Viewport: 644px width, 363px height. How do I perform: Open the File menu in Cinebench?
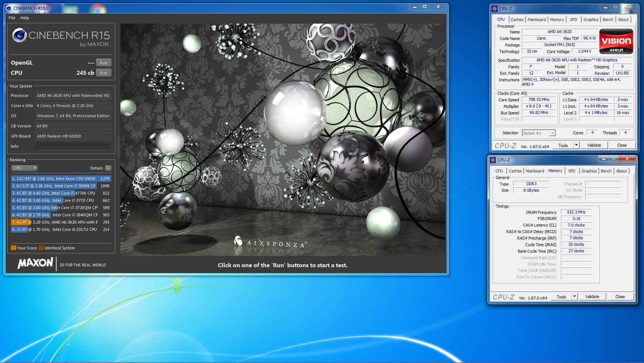point(12,18)
